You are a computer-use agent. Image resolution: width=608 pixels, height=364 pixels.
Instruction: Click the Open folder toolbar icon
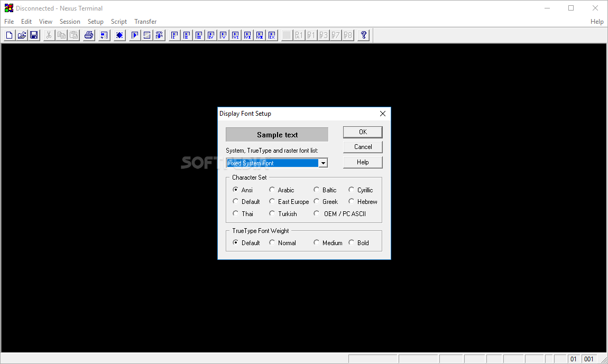(22, 35)
